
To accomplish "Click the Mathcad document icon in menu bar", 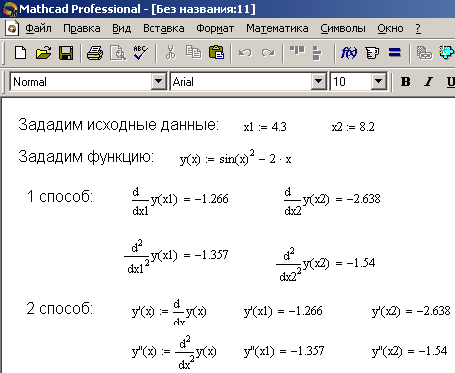I will tap(12, 28).
